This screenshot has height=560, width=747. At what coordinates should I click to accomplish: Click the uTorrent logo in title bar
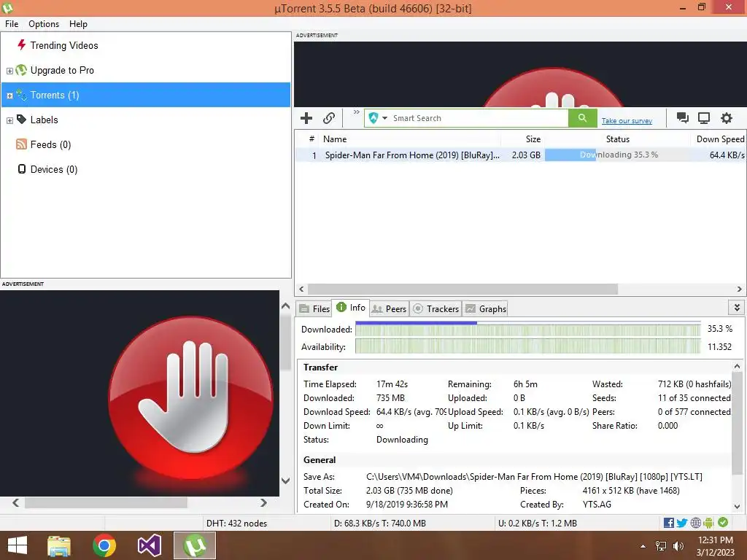[7, 7]
